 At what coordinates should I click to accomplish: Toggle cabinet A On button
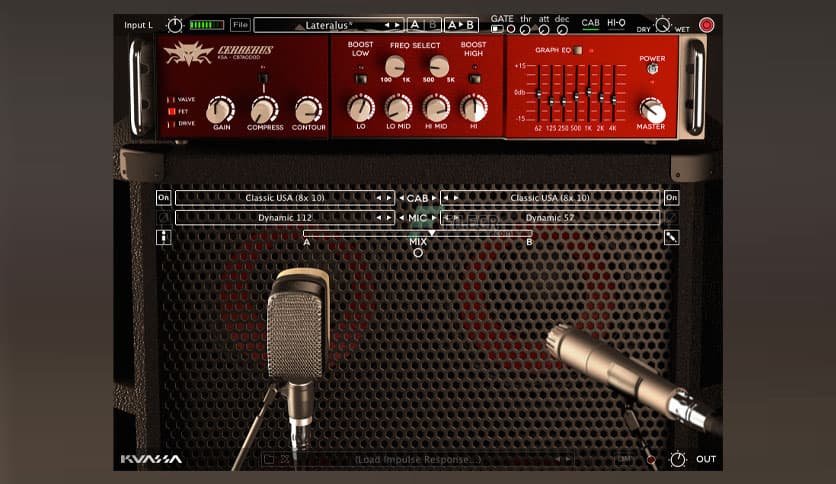tap(163, 198)
